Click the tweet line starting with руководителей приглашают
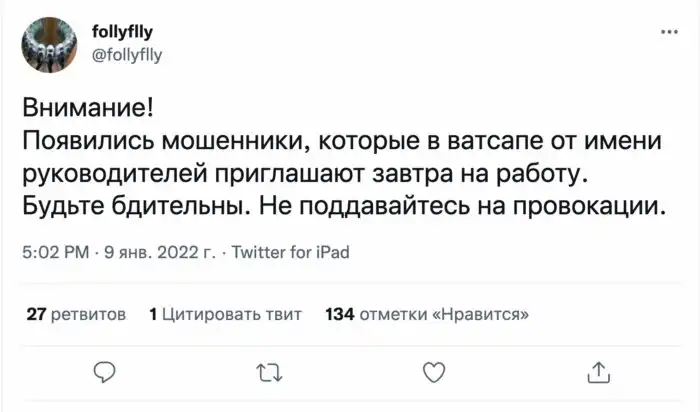This screenshot has height=412, width=700. click(x=300, y=176)
